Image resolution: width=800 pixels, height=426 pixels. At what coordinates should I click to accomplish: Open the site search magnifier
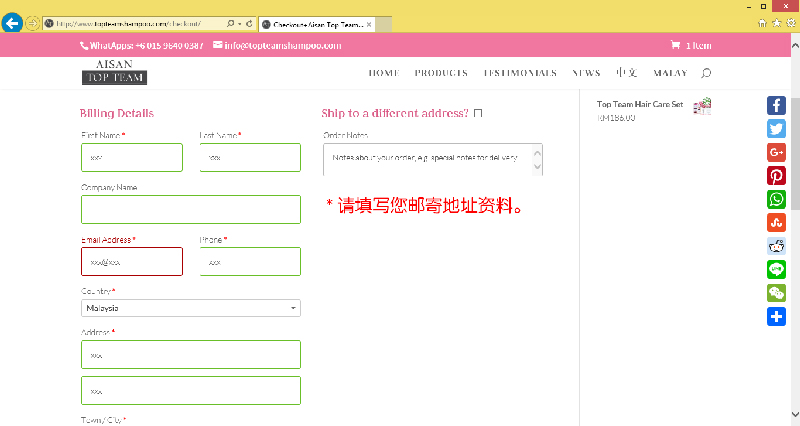pyautogui.click(x=706, y=73)
